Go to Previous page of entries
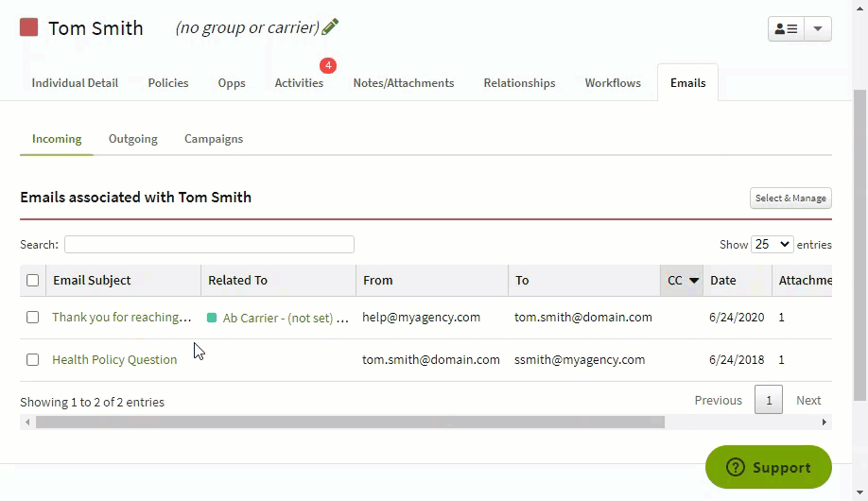Viewport: 868px width, 501px height. (x=718, y=400)
